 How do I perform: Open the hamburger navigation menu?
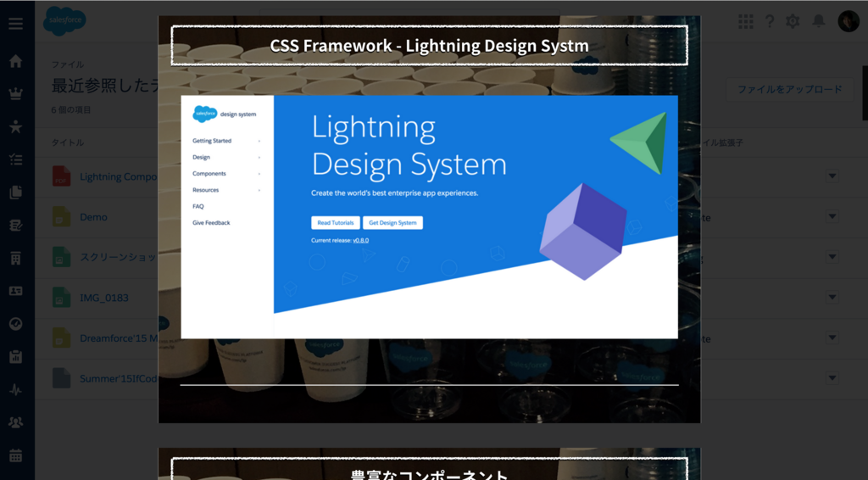pyautogui.click(x=15, y=23)
